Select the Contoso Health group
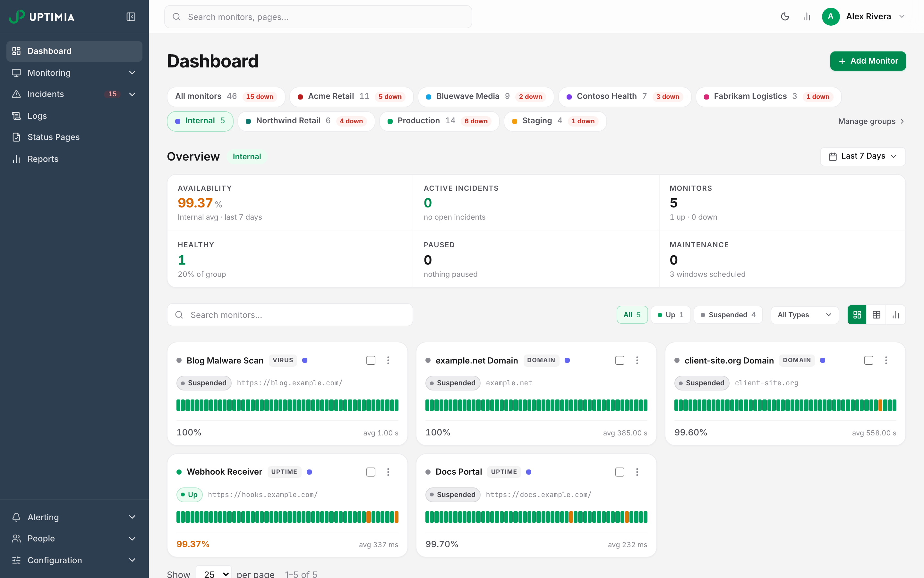The height and width of the screenshot is (578, 924). click(624, 96)
